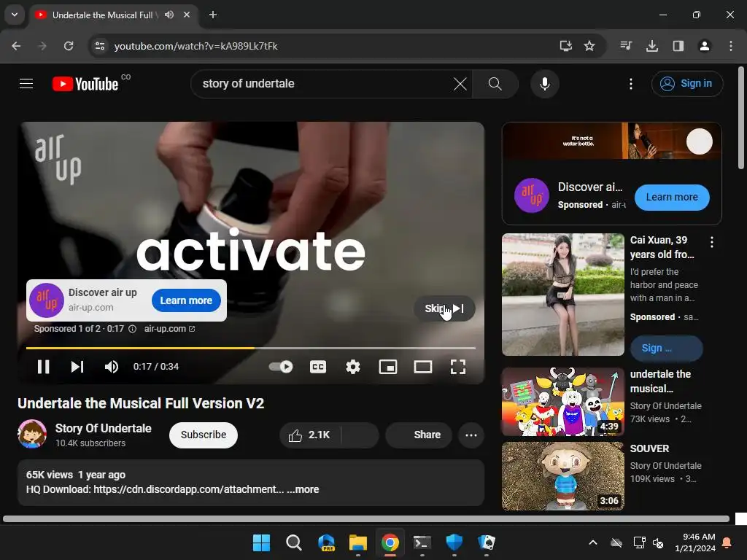Enter full screen mode
The width and height of the screenshot is (747, 560).
tap(458, 367)
